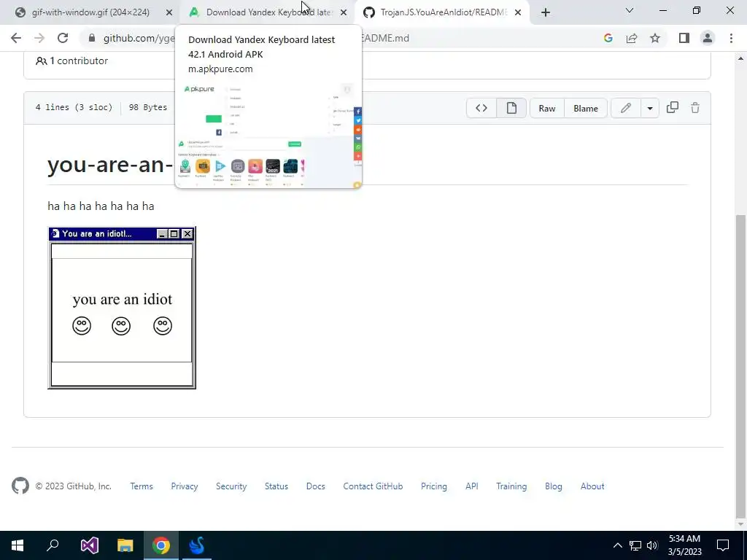Show hidden system tray icons
The height and width of the screenshot is (560, 747).
(617, 545)
